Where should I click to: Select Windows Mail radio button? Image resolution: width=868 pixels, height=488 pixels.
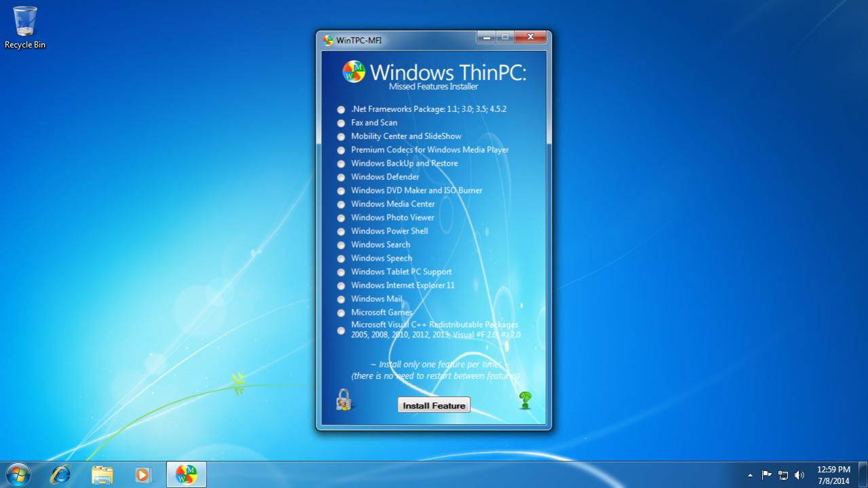(341, 299)
